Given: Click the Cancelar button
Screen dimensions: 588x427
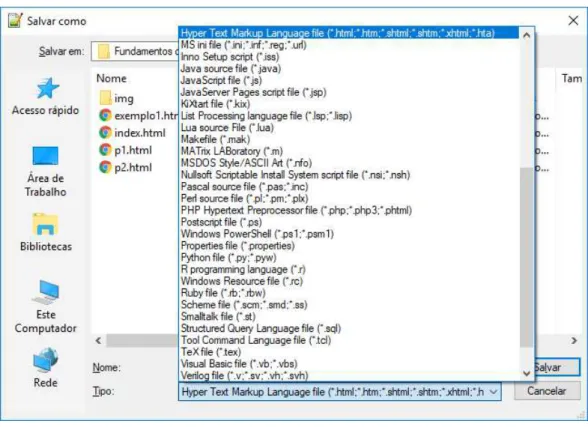Looking at the screenshot, I should coord(546,391).
